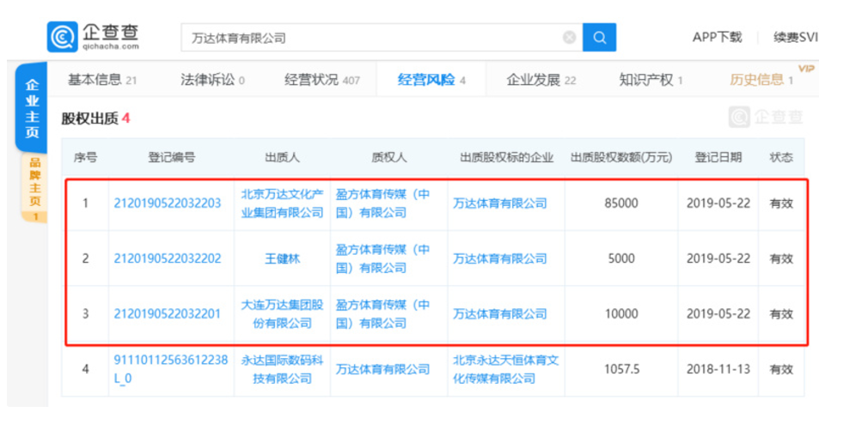The width and height of the screenshot is (868, 443).
Task: Switch to the 经营状况 tab
Action: 322,80
